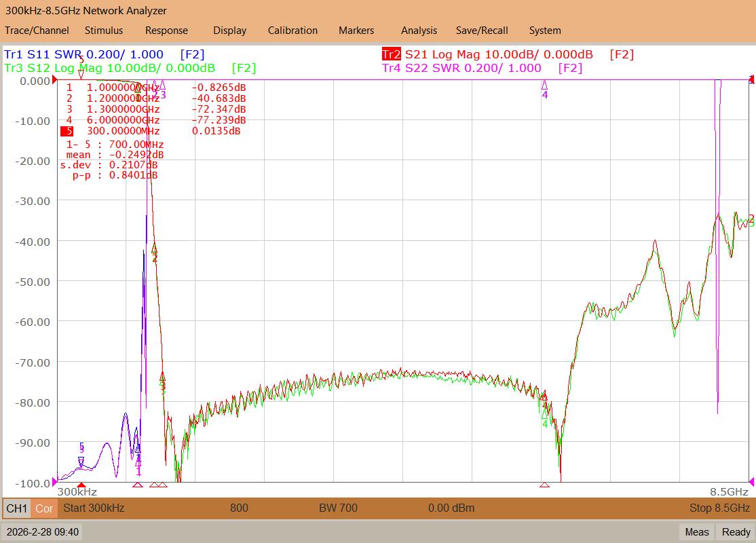756x543 pixels.
Task: Open the Analysis menu
Action: coord(419,31)
